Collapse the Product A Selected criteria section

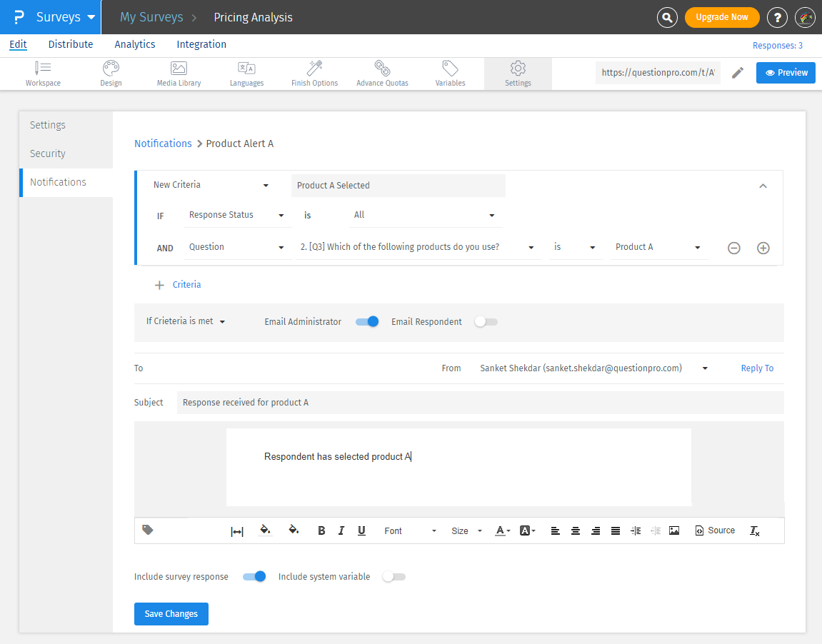(763, 184)
